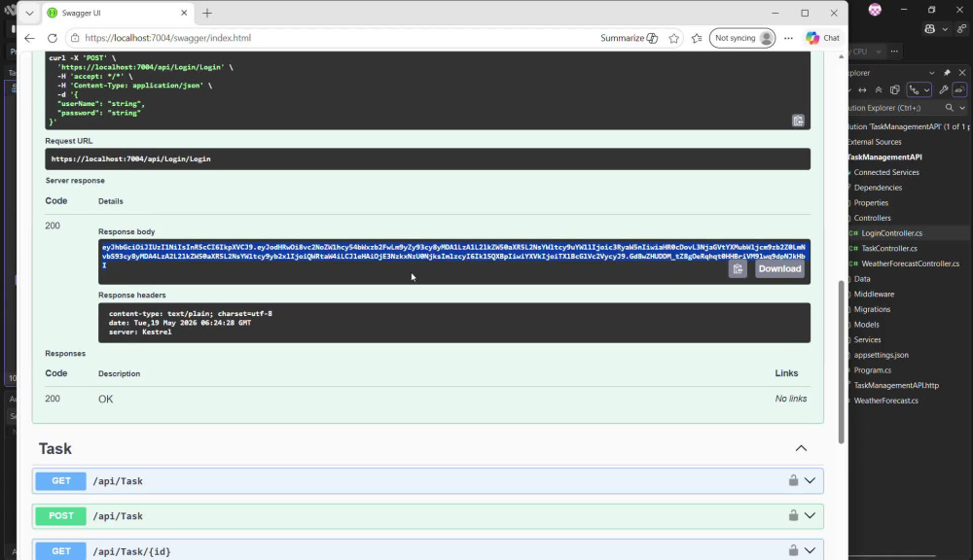The width and height of the screenshot is (973, 560).
Task: Open the GET /api/Task/{id} operation row
Action: click(427, 549)
